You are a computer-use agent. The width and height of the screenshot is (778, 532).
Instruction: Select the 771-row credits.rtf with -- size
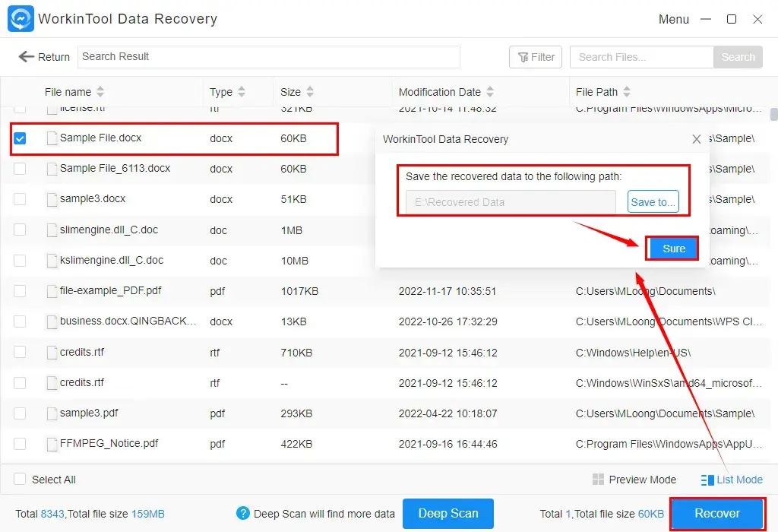coord(82,382)
